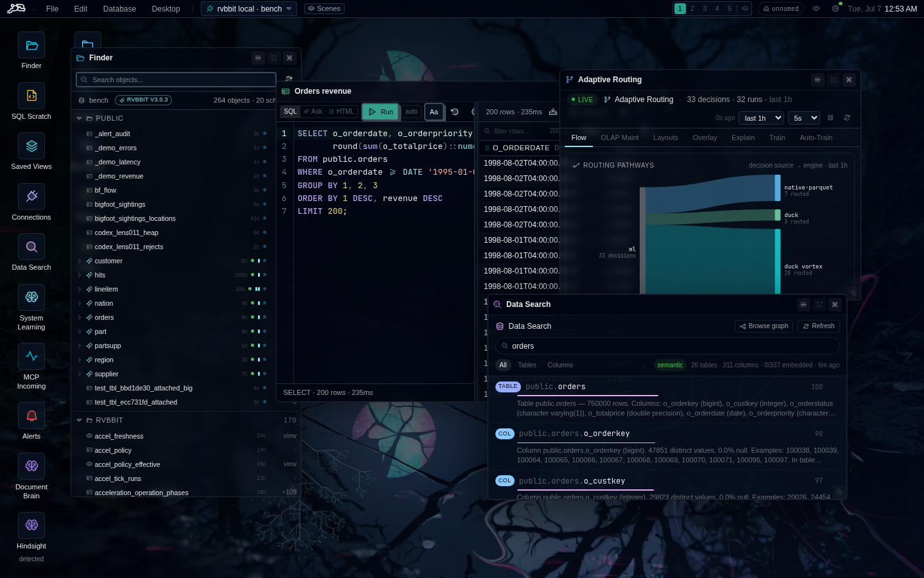
Task: Launch the Document Brain desktop icon
Action: click(31, 466)
